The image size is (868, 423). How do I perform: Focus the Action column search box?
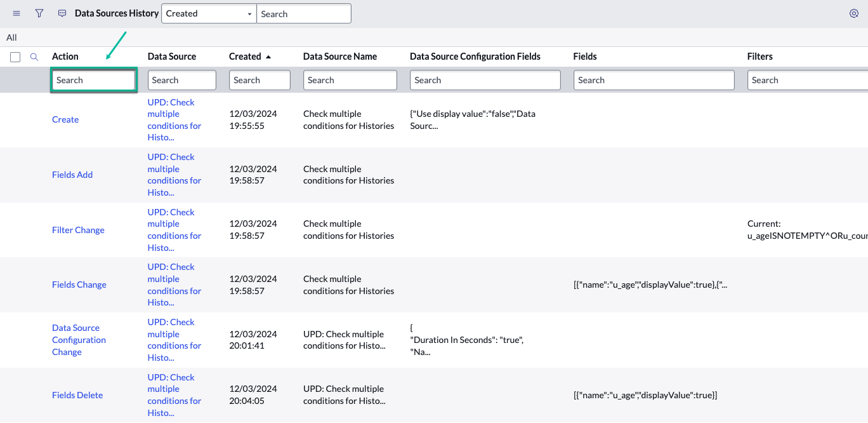pos(93,80)
